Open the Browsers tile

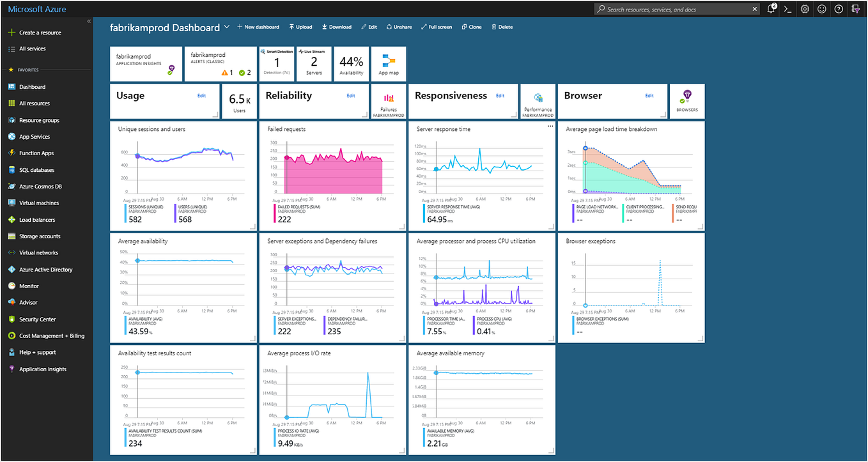coord(686,101)
